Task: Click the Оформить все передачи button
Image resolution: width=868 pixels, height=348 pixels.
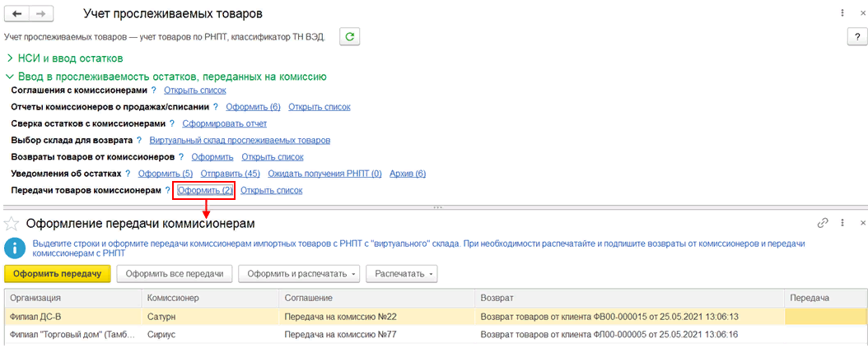Action: click(175, 273)
